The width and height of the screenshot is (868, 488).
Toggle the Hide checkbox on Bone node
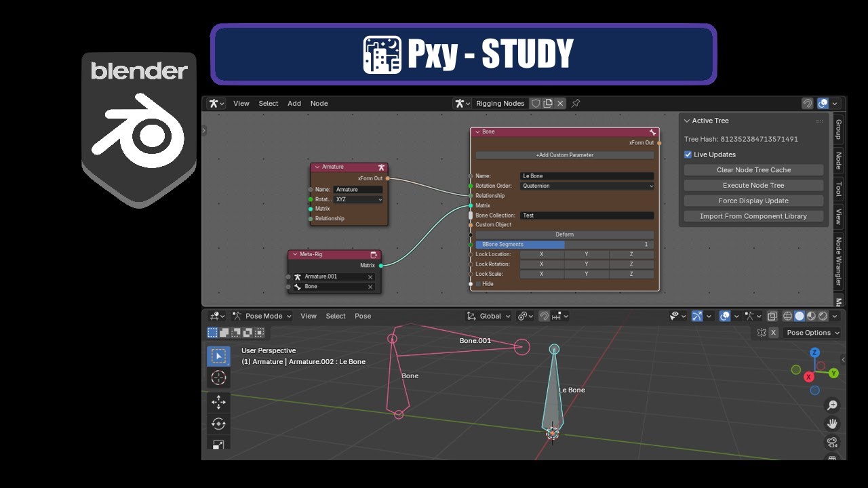[x=478, y=284]
